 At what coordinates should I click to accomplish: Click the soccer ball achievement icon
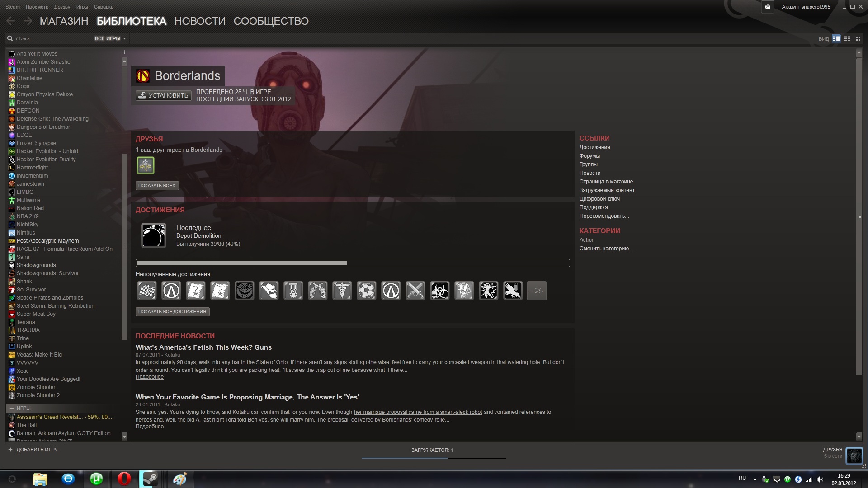[366, 291]
